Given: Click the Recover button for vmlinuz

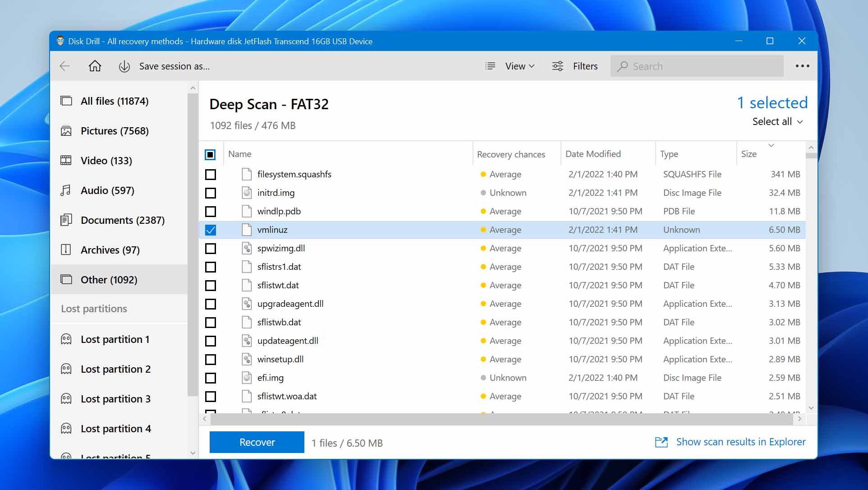Looking at the screenshot, I should point(257,442).
